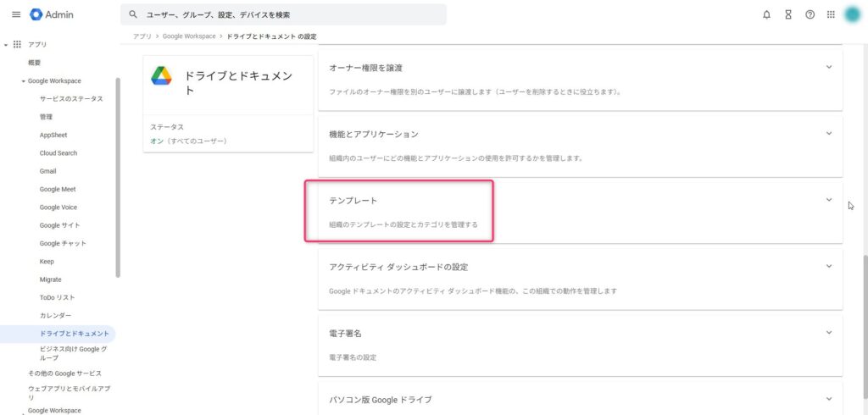Open the 機能とアプリケーション heading
868x415 pixels.
(374, 135)
